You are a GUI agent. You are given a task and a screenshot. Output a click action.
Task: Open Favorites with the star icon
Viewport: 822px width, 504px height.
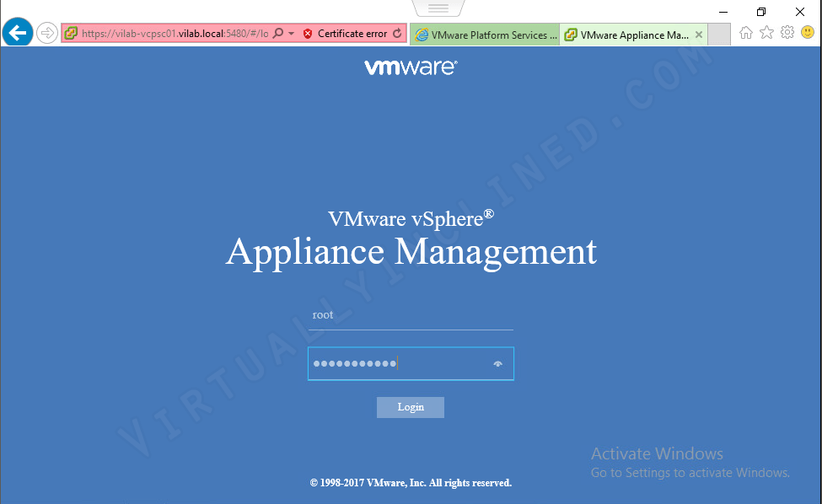click(x=766, y=32)
